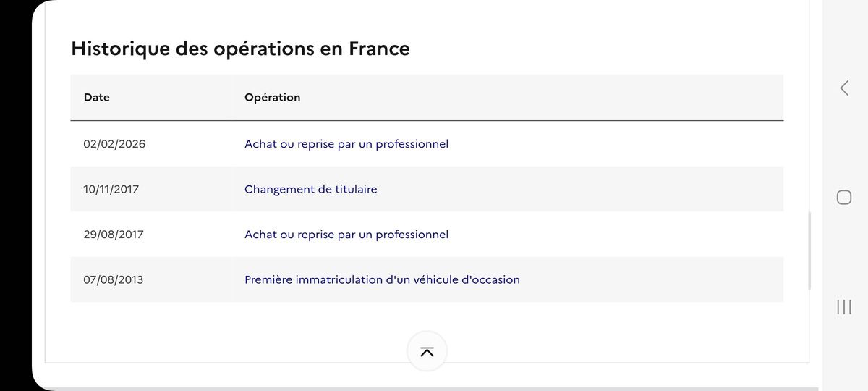Click the vertical page scrollbar thumb
The height and width of the screenshot is (391, 868).
click(x=809, y=250)
